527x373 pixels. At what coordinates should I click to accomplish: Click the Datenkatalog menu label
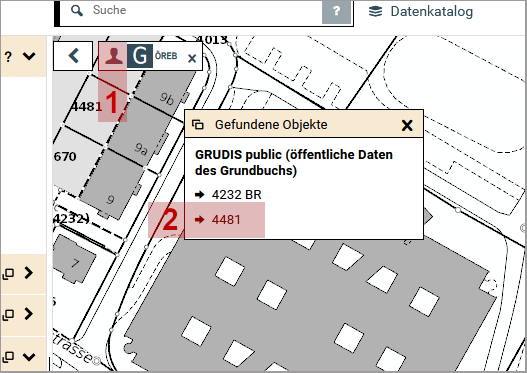pos(432,11)
